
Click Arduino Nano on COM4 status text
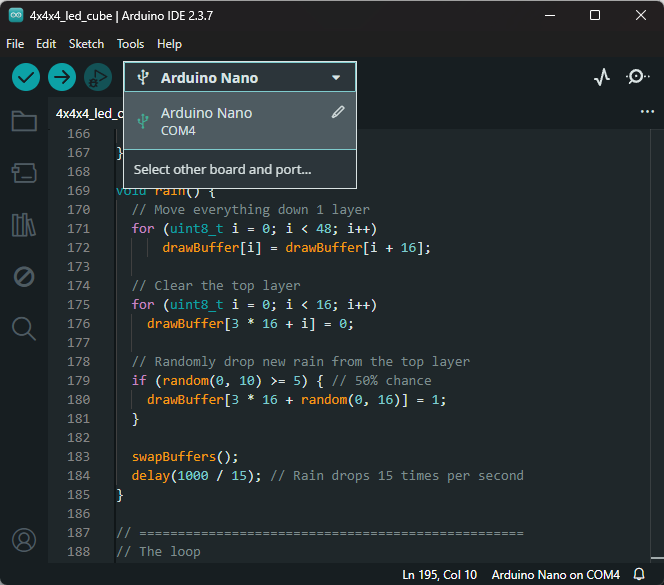[x=555, y=575]
